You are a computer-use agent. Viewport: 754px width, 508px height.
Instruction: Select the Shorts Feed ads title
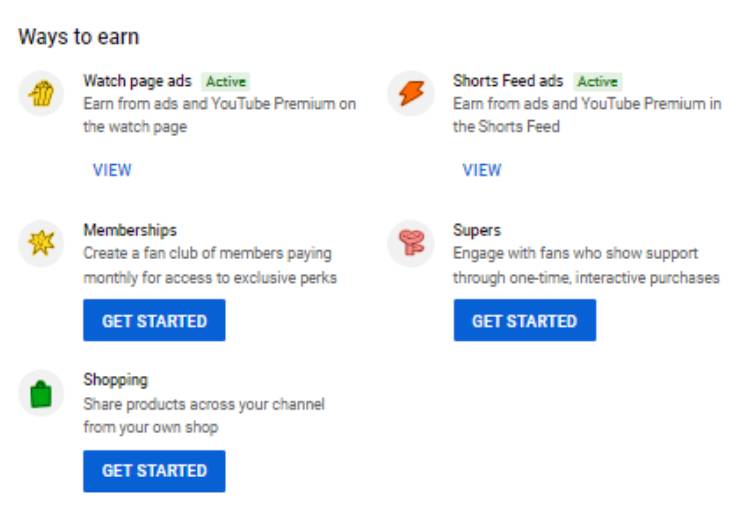tap(508, 81)
